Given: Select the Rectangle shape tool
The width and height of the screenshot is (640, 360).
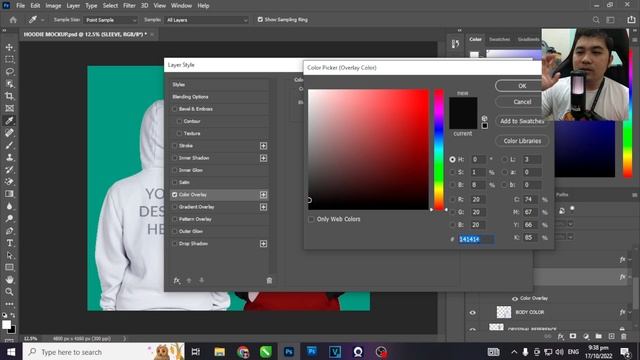Looking at the screenshot, I should (9, 268).
